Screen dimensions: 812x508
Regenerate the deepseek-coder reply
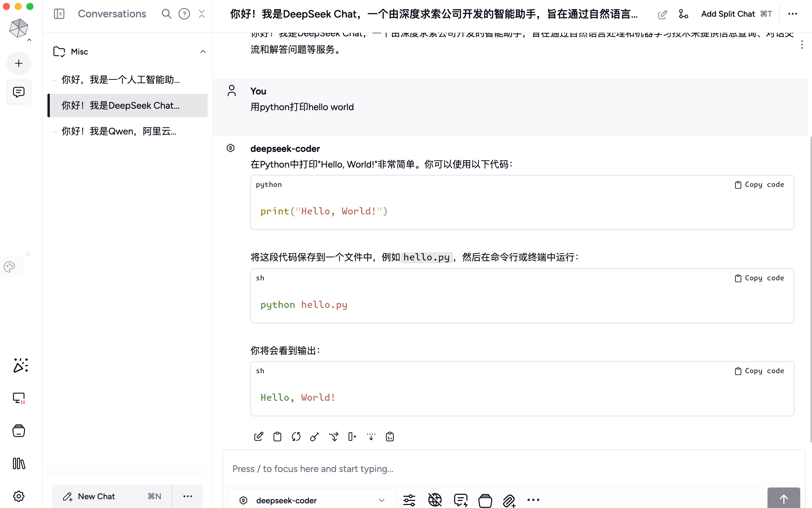pos(296,437)
